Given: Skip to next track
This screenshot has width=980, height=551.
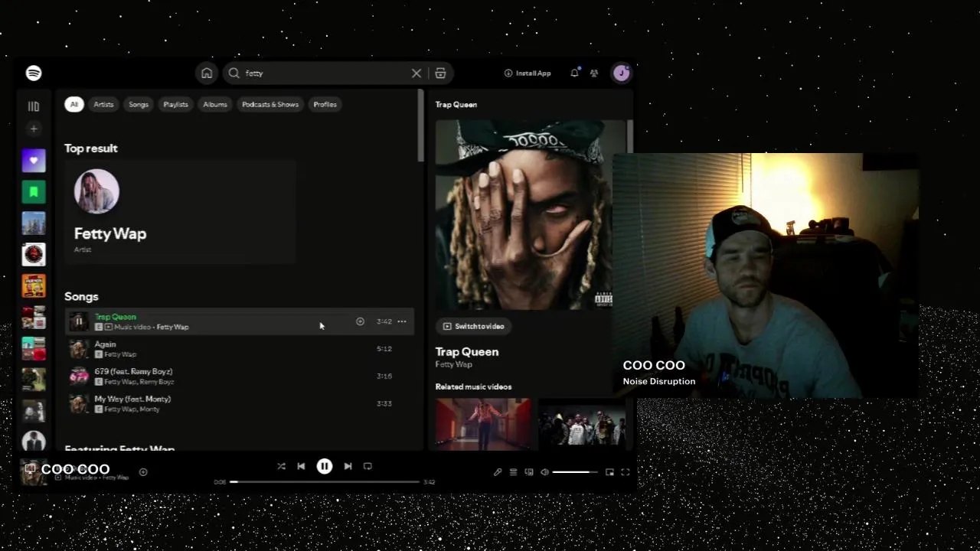Looking at the screenshot, I should 348,466.
